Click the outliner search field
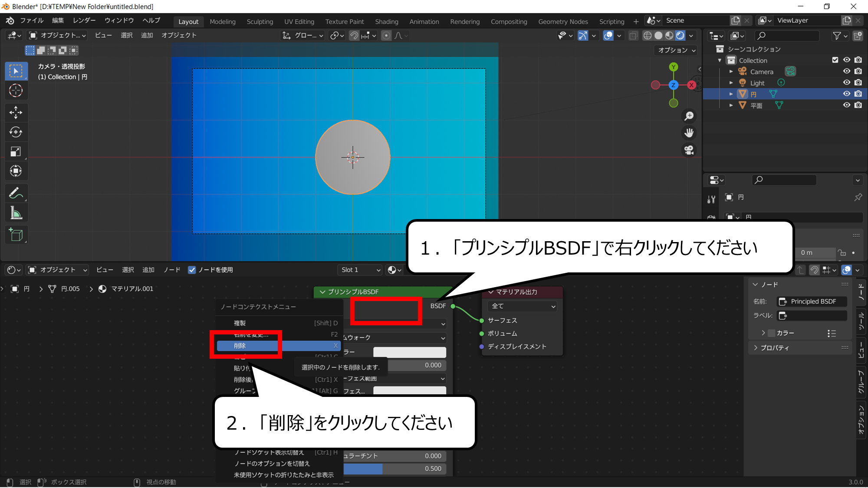Screen dimensions: 868x488 (x=787, y=36)
